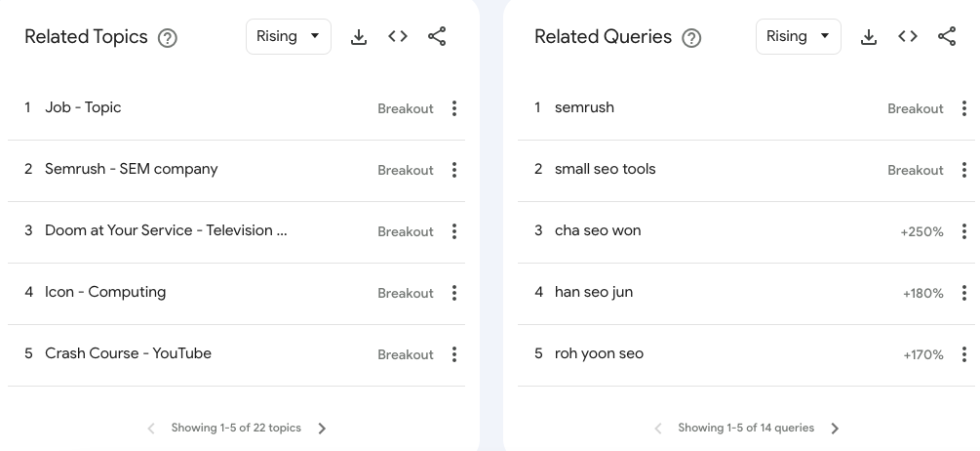Open Rising dropdown in Related Topics

point(289,37)
